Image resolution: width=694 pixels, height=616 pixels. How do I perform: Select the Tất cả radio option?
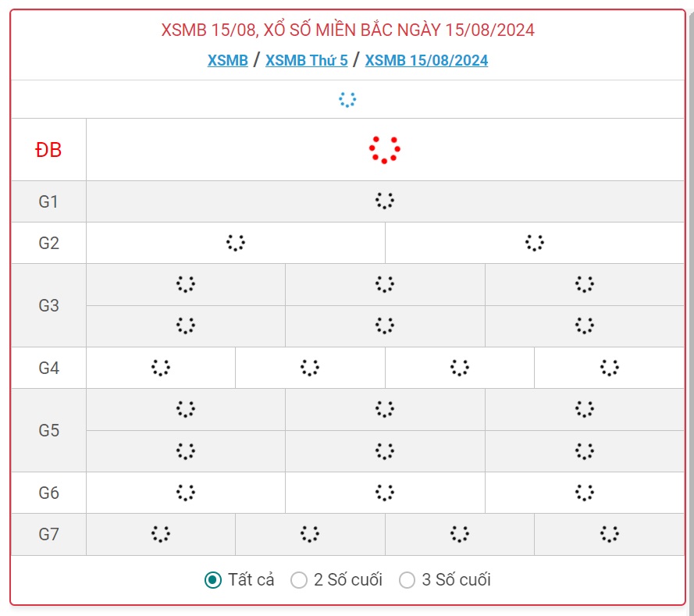click(213, 580)
